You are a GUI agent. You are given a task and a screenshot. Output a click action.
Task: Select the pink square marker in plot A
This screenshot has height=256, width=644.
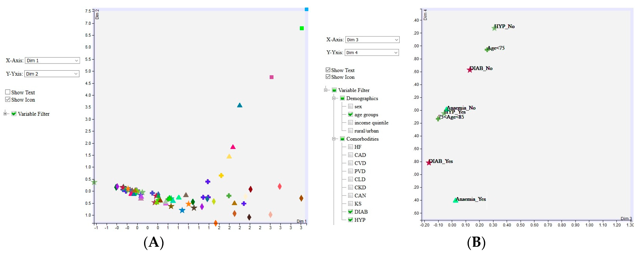(x=271, y=77)
